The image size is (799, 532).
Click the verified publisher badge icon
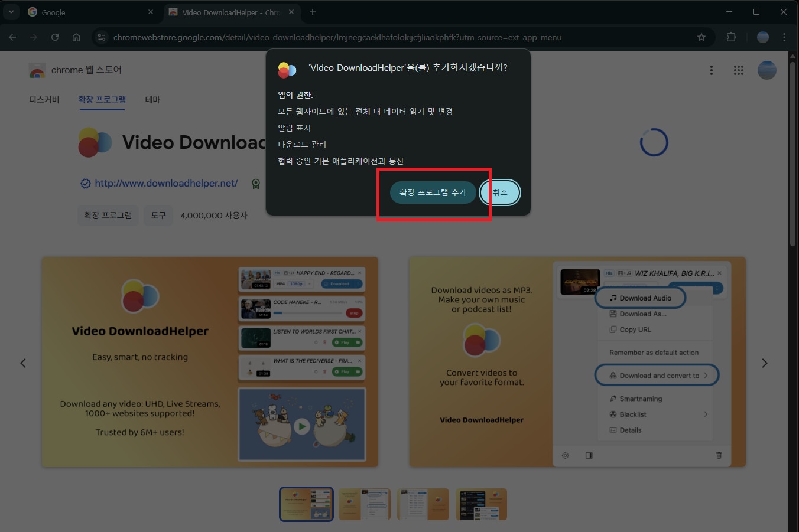pos(86,184)
